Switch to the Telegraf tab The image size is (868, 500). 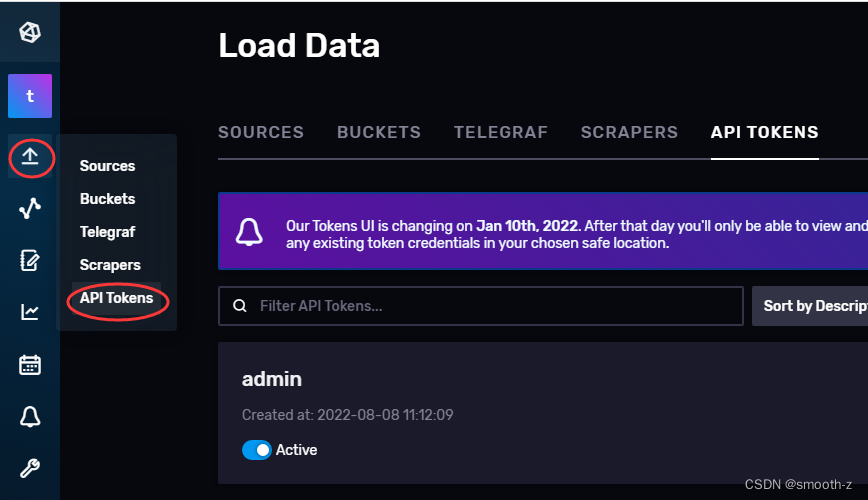click(500, 132)
